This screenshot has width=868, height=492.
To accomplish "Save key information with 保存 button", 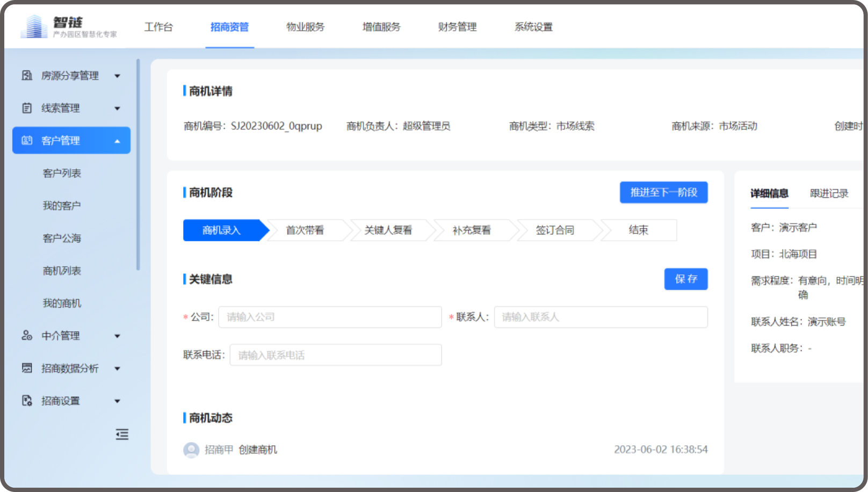I will [685, 279].
